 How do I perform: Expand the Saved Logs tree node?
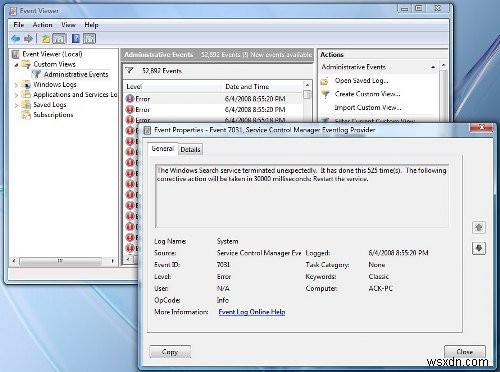pyautogui.click(x=16, y=105)
